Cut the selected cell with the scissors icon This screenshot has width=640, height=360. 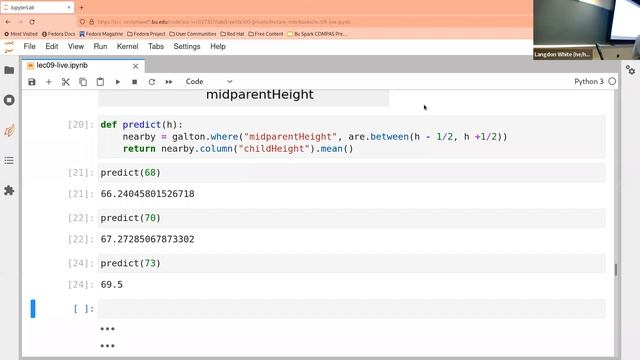66,82
